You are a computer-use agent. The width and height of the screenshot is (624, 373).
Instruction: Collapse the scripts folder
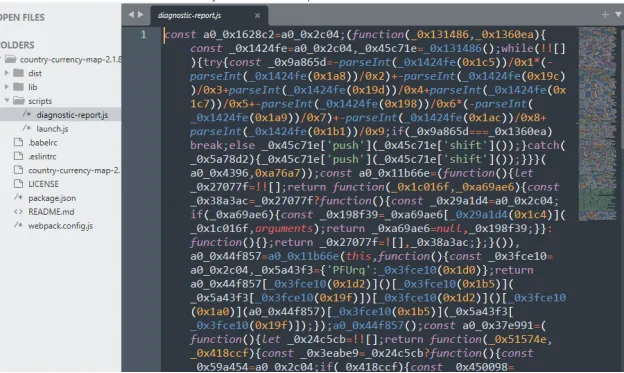tap(6, 101)
